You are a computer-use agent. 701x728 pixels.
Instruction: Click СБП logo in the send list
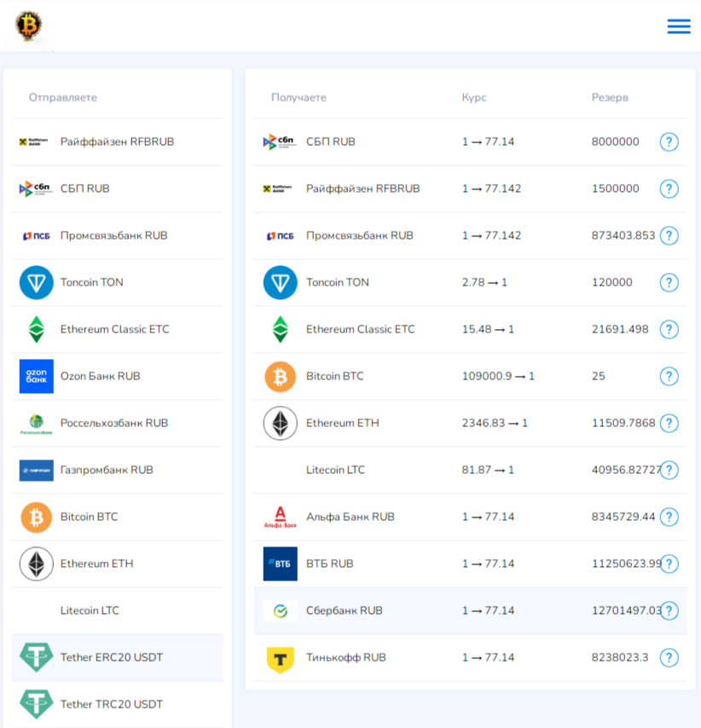[x=36, y=188]
